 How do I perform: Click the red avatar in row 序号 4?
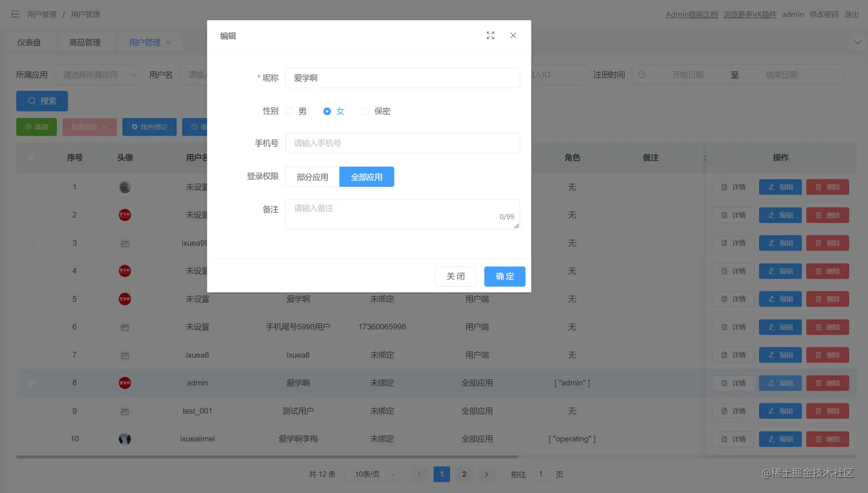click(x=125, y=271)
